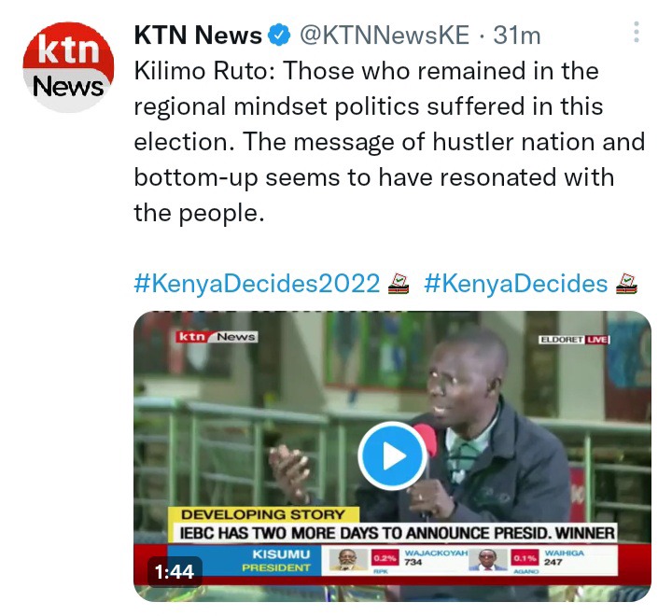Open the three-dot tweet options menu
The height and width of the screenshot is (616, 672).
point(637,32)
